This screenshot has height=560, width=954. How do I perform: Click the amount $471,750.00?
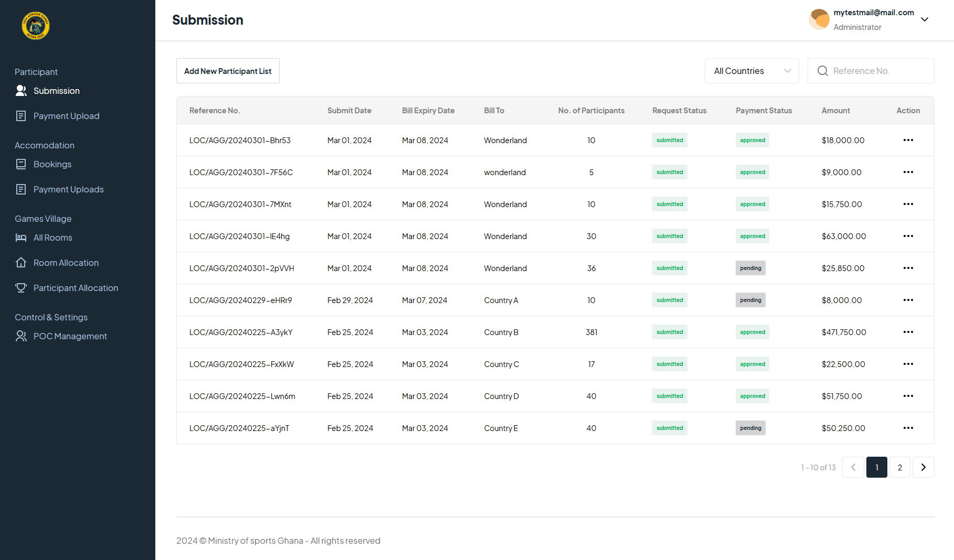click(x=844, y=332)
